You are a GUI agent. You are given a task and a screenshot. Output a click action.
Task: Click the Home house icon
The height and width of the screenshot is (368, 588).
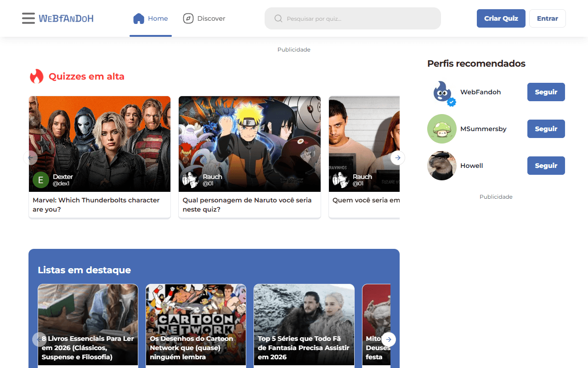pos(139,18)
